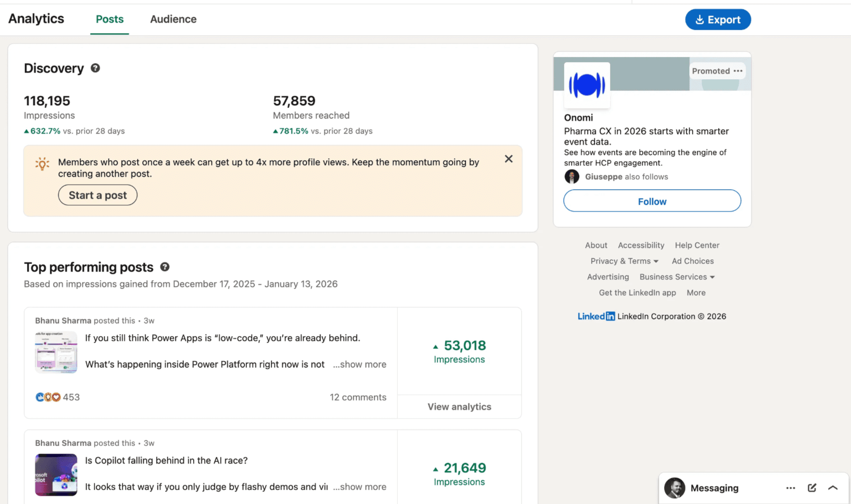Image resolution: width=851 pixels, height=504 pixels.
Task: Switch to the Audience tab
Action: 173,19
